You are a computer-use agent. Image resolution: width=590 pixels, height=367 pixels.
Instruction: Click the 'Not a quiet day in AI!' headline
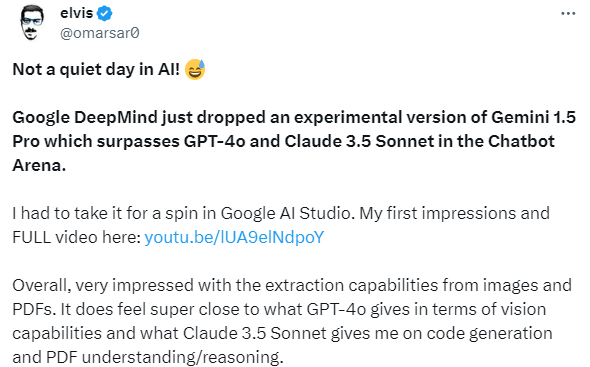pyautogui.click(x=96, y=69)
